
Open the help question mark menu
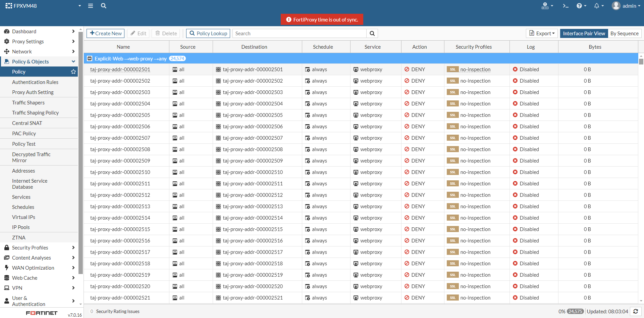(579, 6)
